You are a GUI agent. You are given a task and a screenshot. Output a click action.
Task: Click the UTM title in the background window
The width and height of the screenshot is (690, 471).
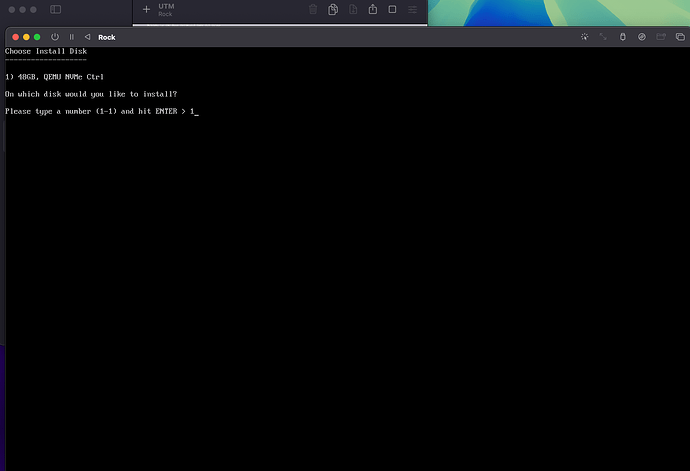[166, 6]
